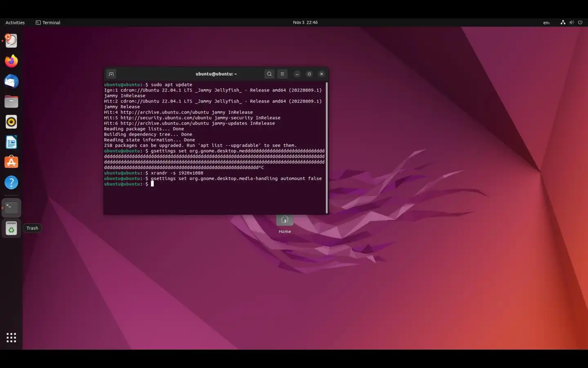Click the 'sudo apt update' command line
This screenshot has width=588, height=368.
click(x=148, y=85)
